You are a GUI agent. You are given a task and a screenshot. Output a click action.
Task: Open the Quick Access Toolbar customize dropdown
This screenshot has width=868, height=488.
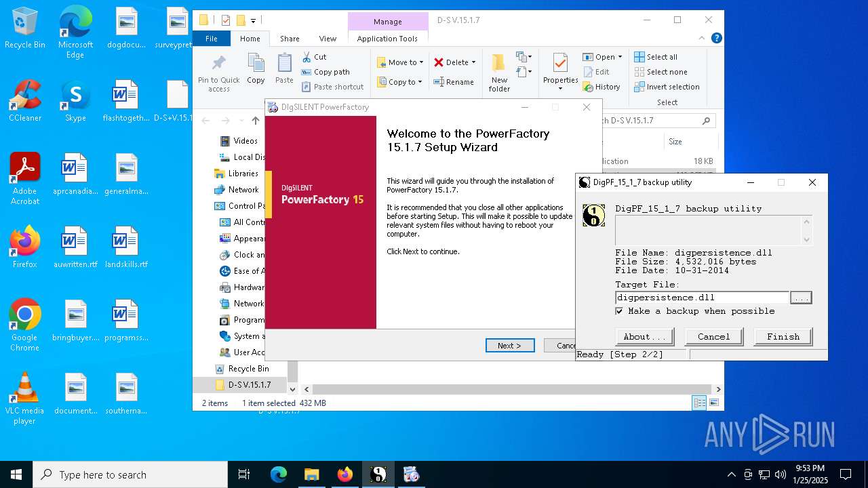(254, 20)
